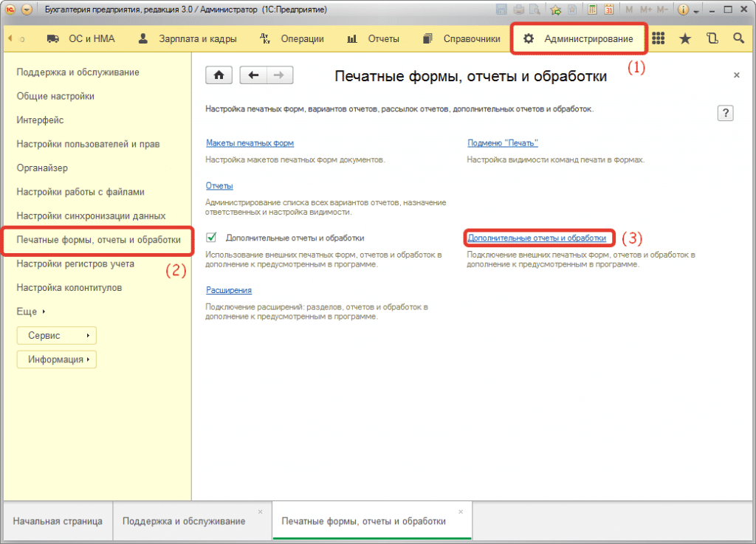
Task: Open the sections menu grid icon
Action: (x=658, y=39)
